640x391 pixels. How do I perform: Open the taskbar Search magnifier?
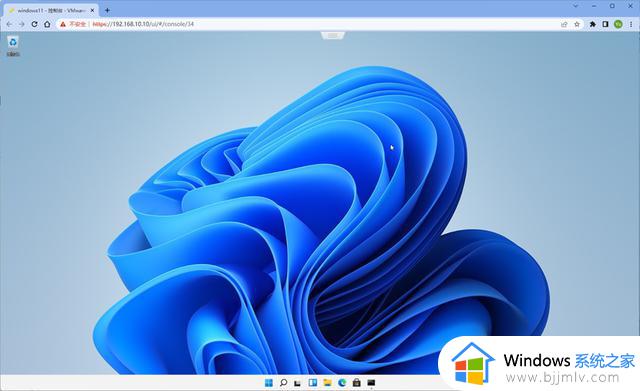click(283, 383)
